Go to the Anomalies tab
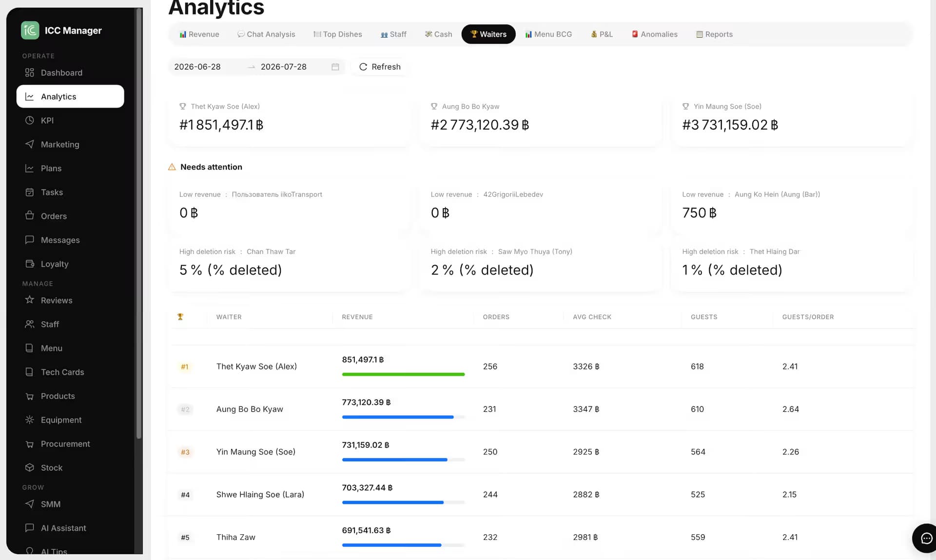 click(655, 34)
